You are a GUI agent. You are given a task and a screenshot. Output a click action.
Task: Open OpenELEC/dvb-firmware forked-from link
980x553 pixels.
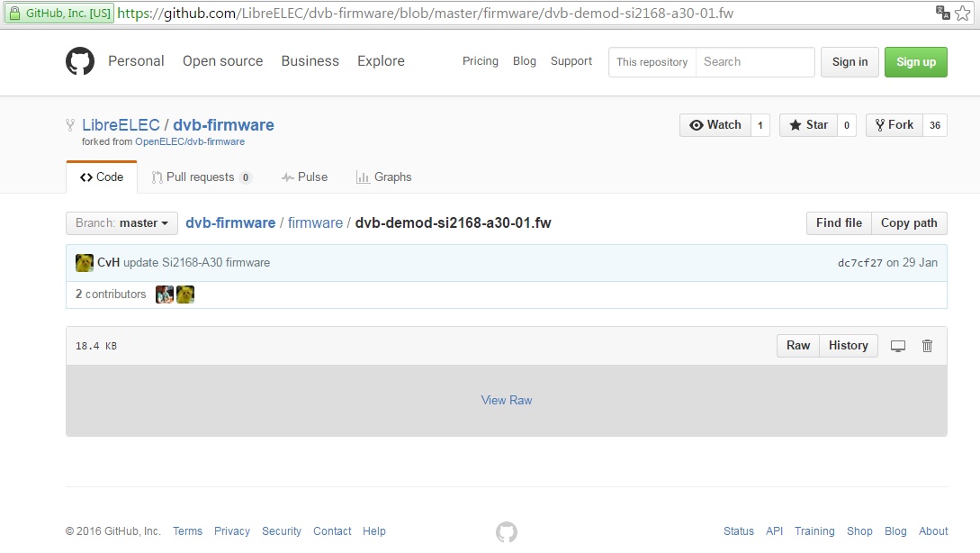(x=190, y=142)
